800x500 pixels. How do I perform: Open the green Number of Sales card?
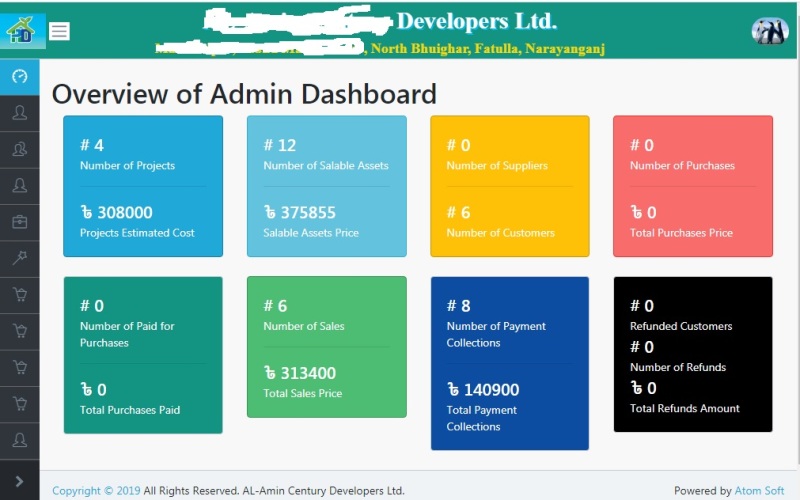click(326, 346)
